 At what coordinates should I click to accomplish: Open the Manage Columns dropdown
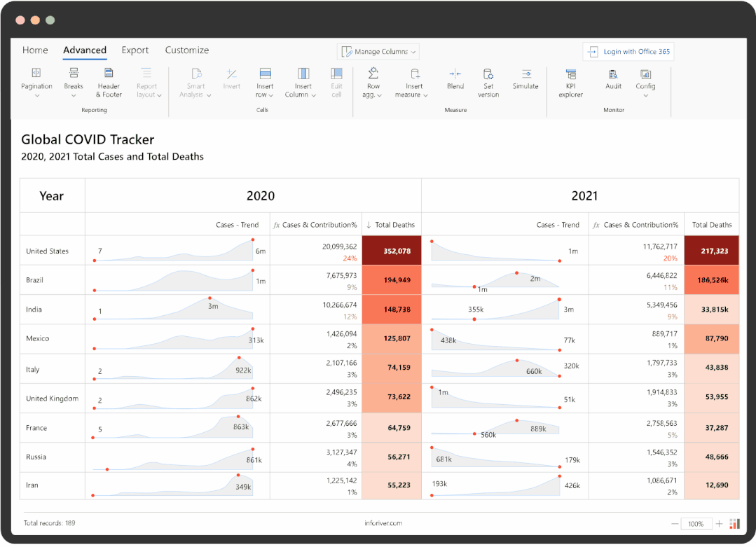point(378,52)
